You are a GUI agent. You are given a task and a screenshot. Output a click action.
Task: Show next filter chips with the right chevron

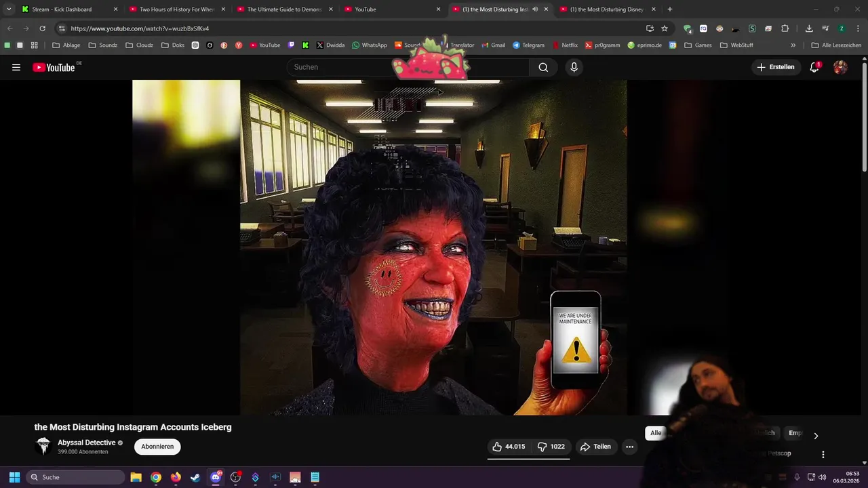(816, 436)
